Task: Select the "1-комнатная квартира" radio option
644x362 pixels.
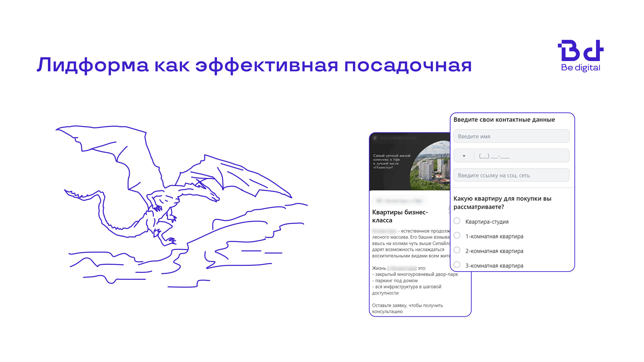Action: point(457,236)
